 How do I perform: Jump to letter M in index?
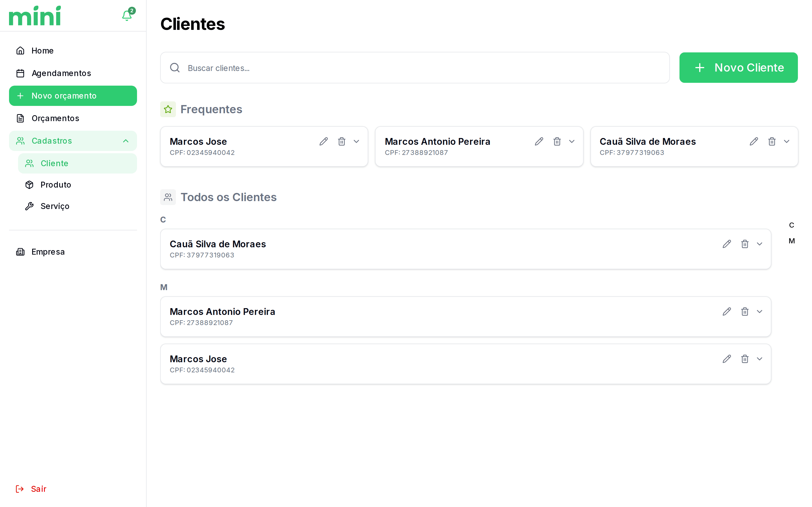coord(791,241)
